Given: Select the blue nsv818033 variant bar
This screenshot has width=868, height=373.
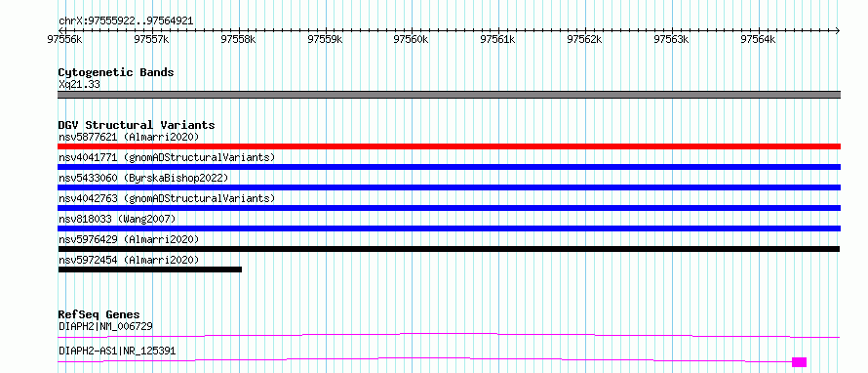Looking at the screenshot, I should pyautogui.click(x=449, y=228).
